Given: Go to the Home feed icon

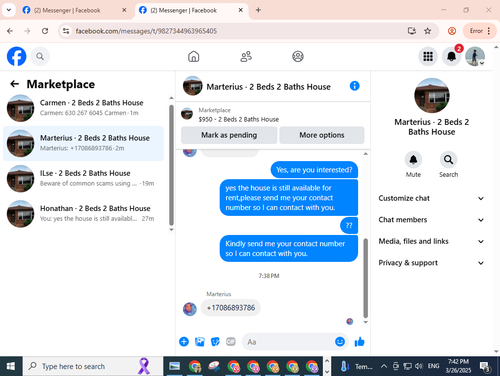Looking at the screenshot, I should pyautogui.click(x=193, y=56).
